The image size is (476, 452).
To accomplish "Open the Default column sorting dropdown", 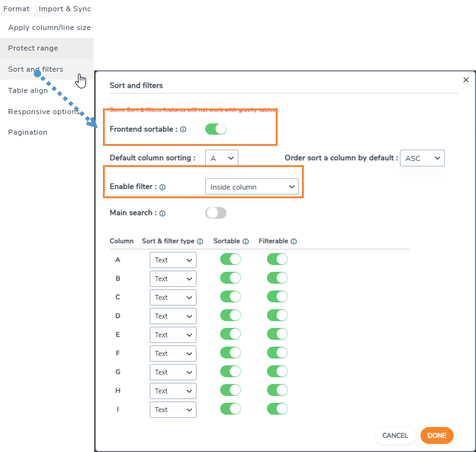I will coord(221,158).
